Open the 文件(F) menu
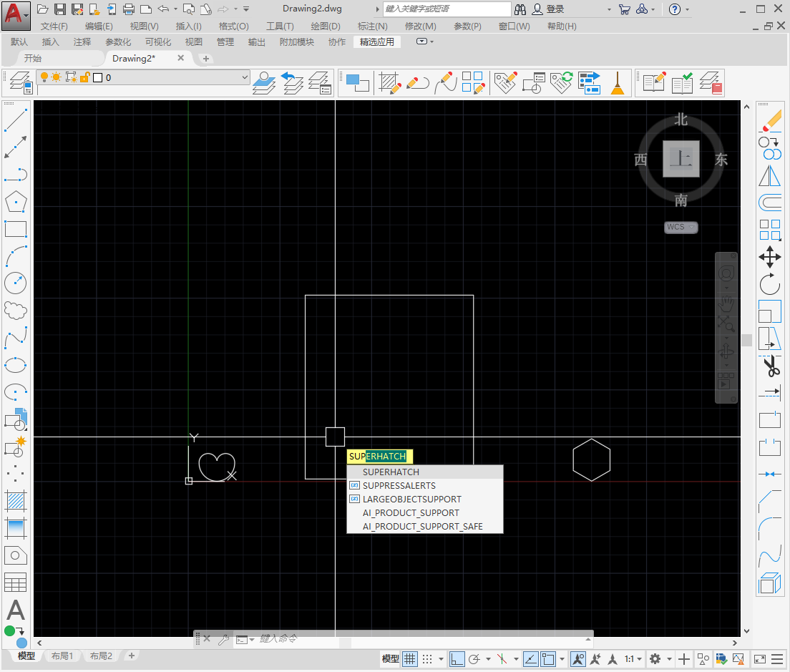Screen dimensions: 790x672 click(54, 26)
